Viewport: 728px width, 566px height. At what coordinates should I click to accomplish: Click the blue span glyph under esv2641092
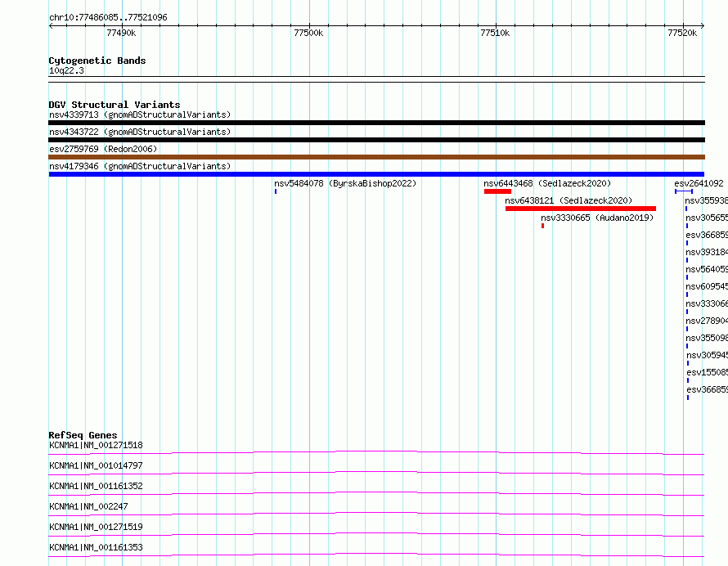(684, 191)
